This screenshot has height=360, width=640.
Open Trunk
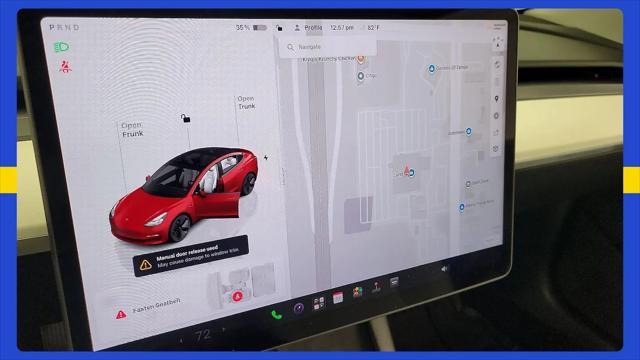247,102
